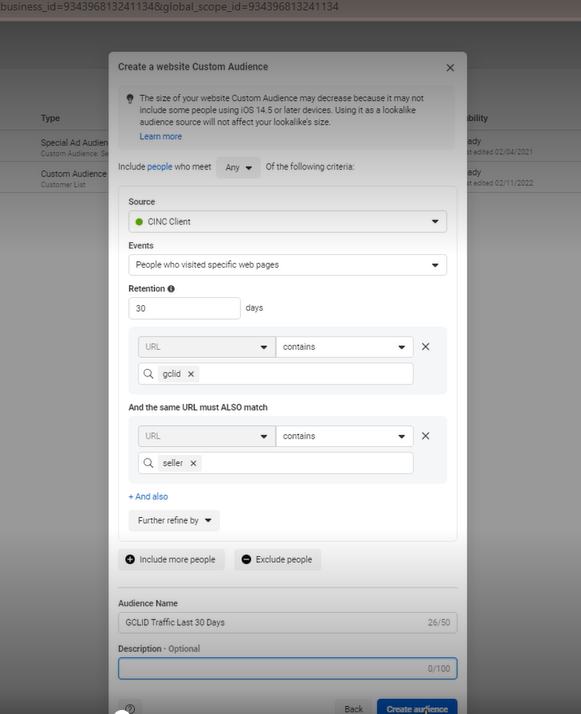Screen dimensions: 581x714
Task: Click the seller keyword tag text
Action: (x=173, y=463)
